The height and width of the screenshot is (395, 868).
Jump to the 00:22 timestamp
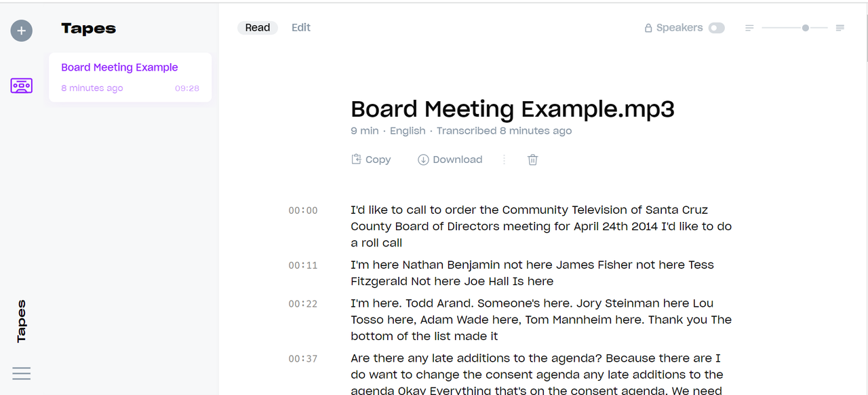point(303,303)
